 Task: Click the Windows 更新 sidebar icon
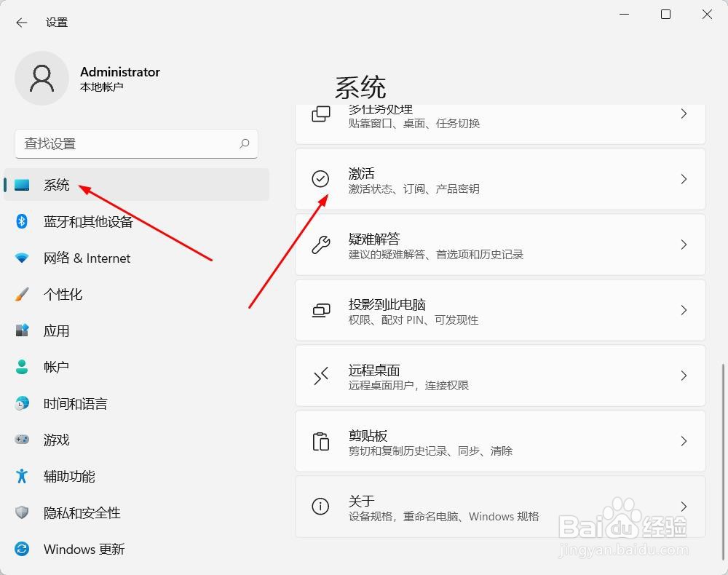pyautogui.click(x=22, y=550)
